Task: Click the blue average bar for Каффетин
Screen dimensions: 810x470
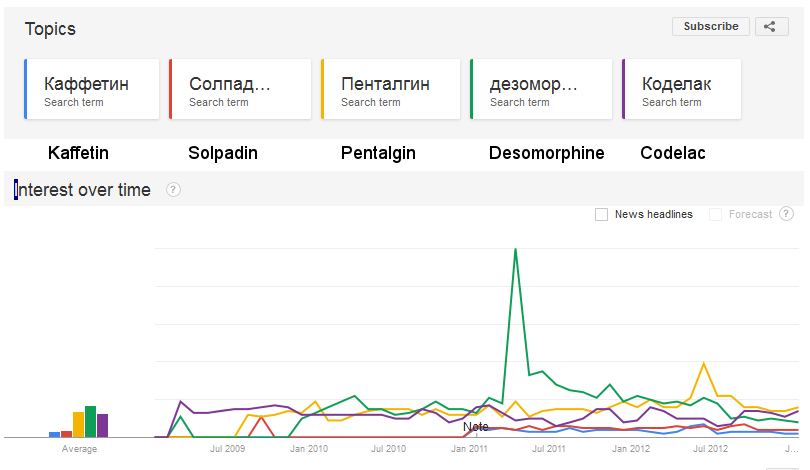Action: pyautogui.click(x=55, y=434)
